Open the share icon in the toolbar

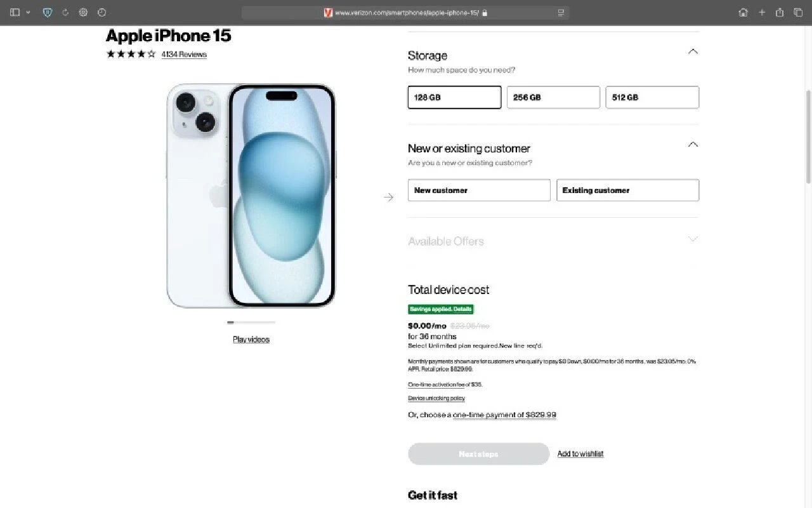[779, 12]
